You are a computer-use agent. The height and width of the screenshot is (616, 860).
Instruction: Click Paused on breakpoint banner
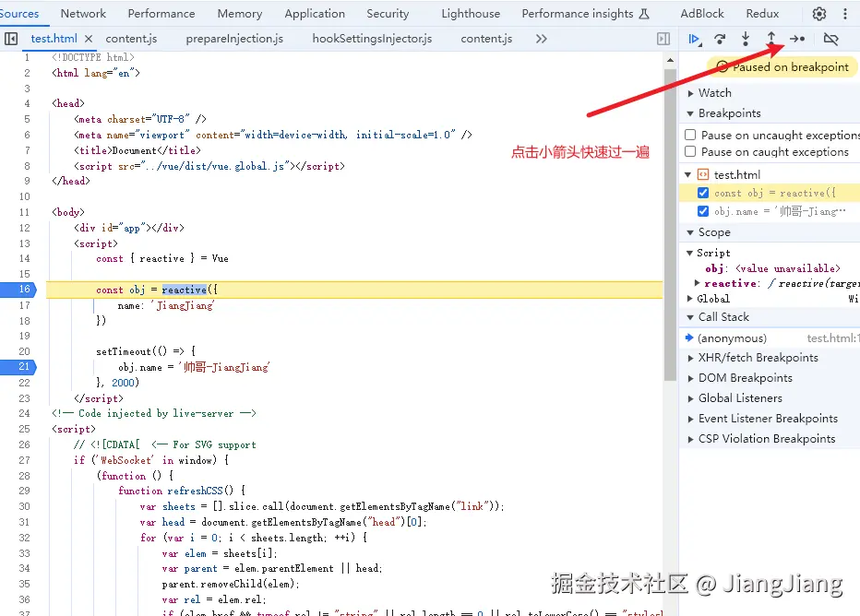782,67
